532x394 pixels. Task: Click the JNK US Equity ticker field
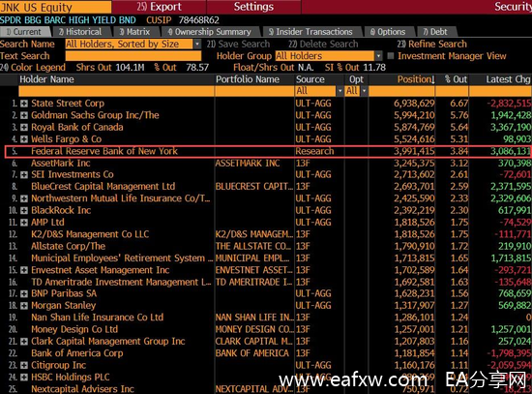pos(55,7)
